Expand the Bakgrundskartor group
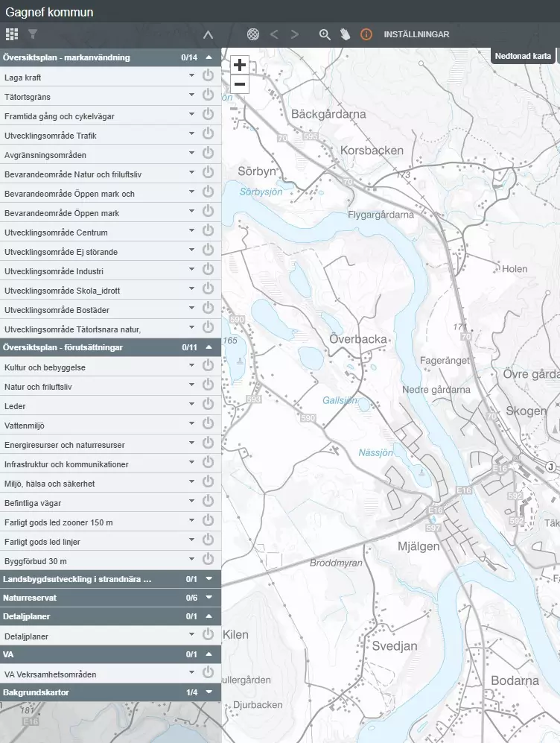This screenshot has height=743, width=560. (209, 692)
